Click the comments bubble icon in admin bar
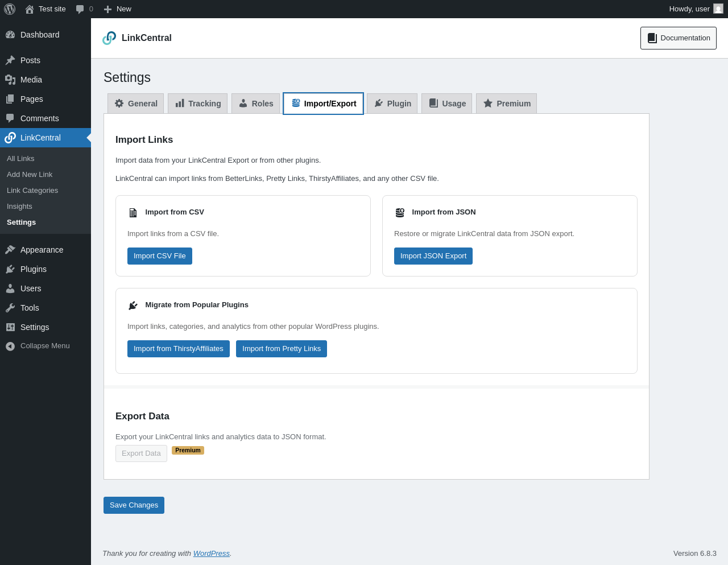The image size is (728, 565). 80,9
